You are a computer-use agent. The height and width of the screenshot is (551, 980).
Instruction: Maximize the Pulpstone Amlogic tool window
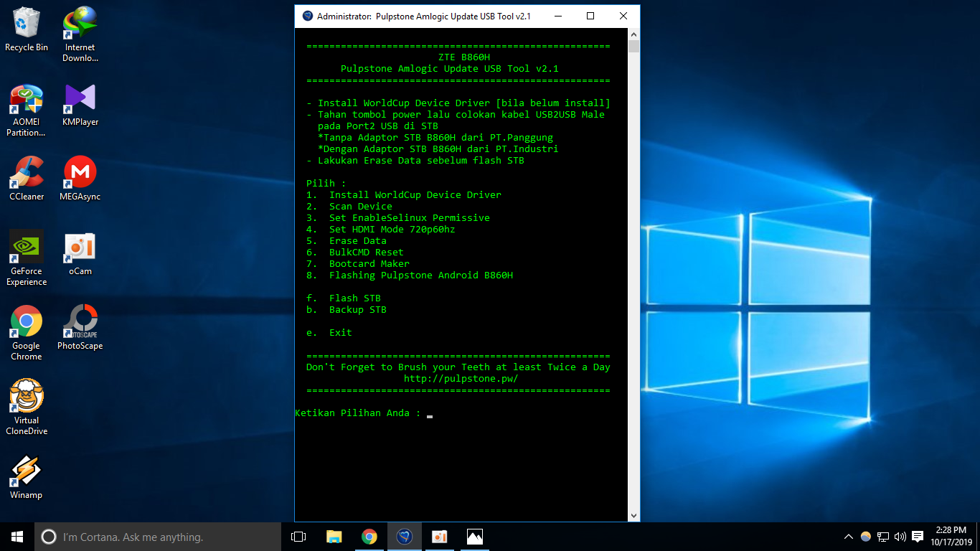coord(590,16)
